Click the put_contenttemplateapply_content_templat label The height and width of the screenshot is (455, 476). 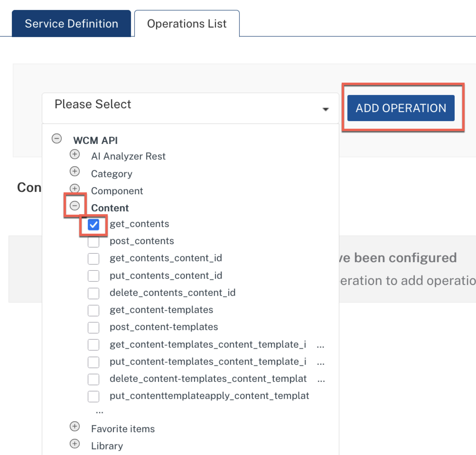click(x=209, y=396)
